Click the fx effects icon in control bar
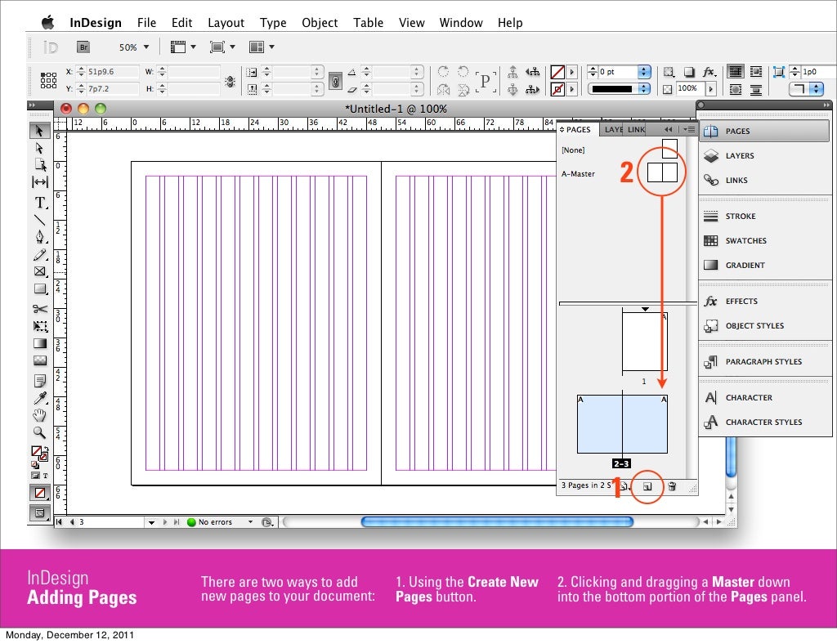The width and height of the screenshot is (837, 644). pos(709,71)
